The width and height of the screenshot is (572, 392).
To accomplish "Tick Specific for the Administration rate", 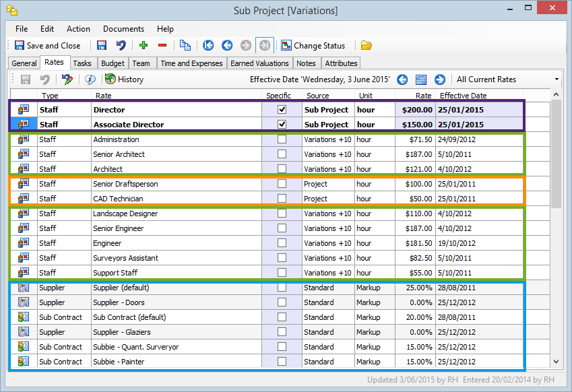I will pos(282,139).
